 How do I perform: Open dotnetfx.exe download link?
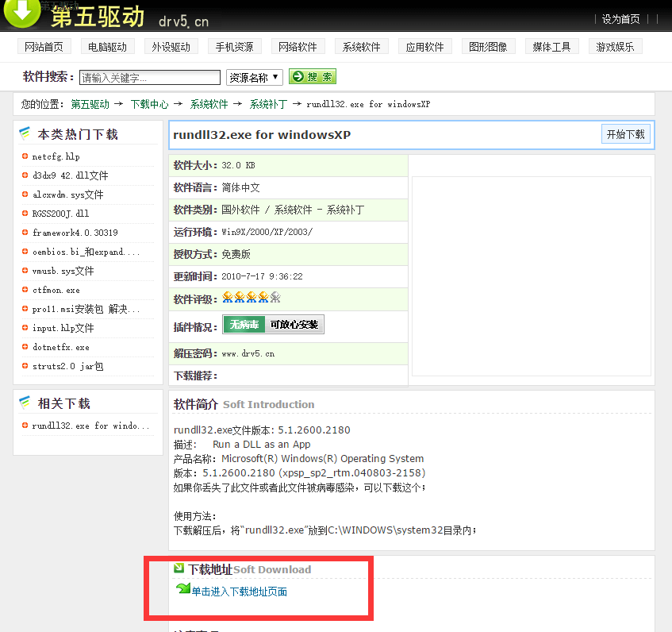point(61,347)
